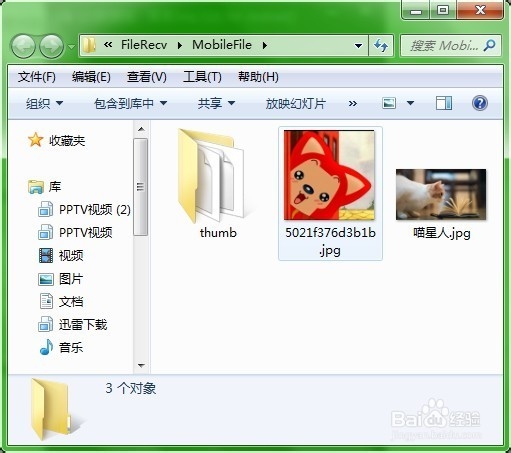Screen dimensions: 511x453
Task: Click the icon beside PPTV视频 (2)
Action: click(x=45, y=210)
